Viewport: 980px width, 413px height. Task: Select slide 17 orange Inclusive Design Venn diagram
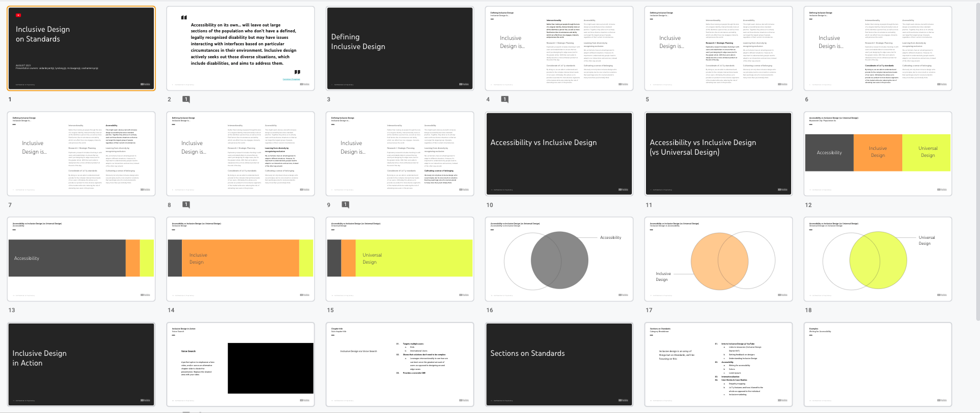point(718,259)
